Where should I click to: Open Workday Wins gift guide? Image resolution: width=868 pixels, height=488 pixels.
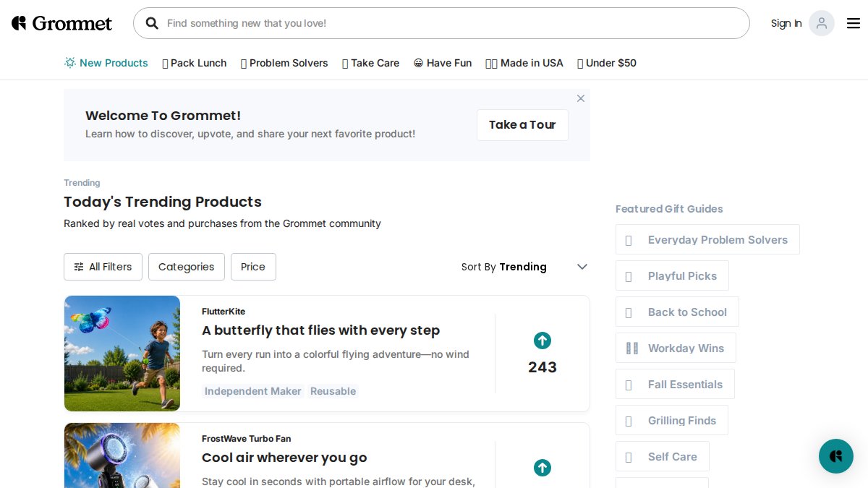coord(676,348)
